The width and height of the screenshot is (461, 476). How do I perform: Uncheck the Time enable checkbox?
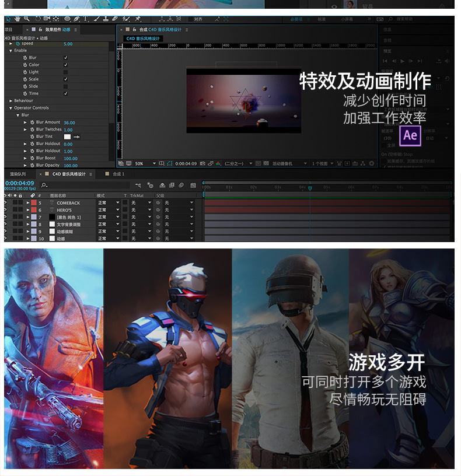[65, 93]
